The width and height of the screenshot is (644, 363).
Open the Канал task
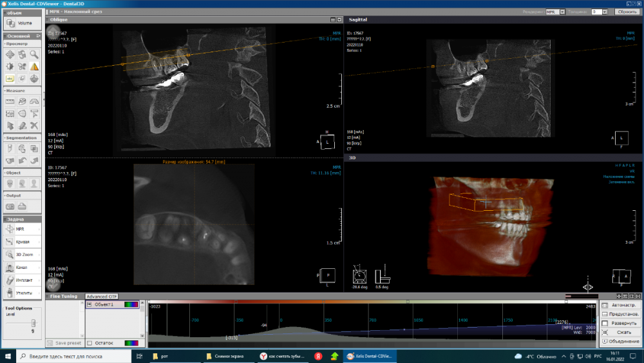[21, 267]
